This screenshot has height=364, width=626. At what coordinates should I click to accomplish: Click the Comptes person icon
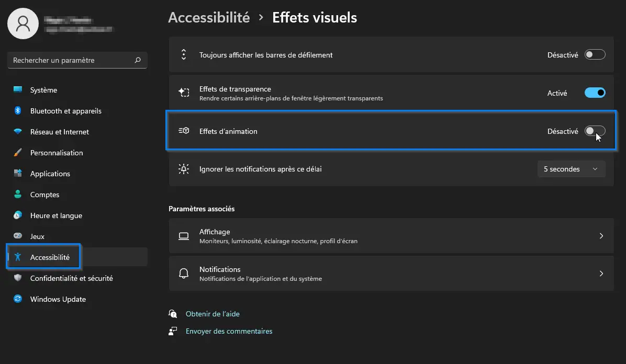(x=18, y=195)
